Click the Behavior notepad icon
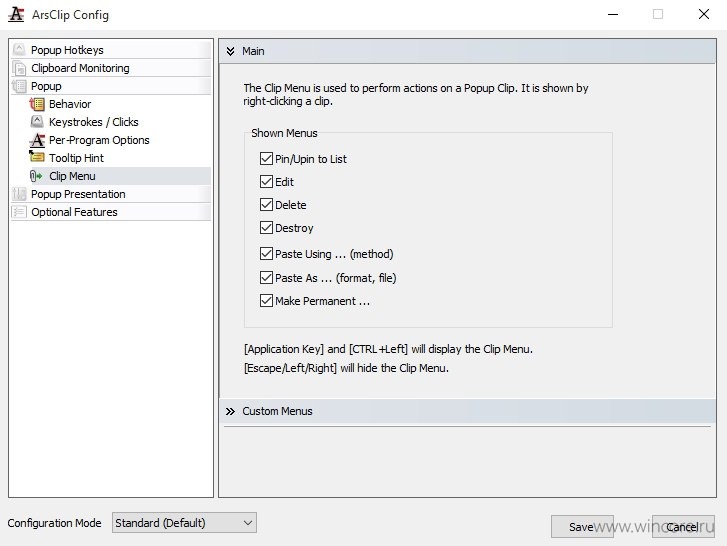727x546 pixels. (37, 104)
